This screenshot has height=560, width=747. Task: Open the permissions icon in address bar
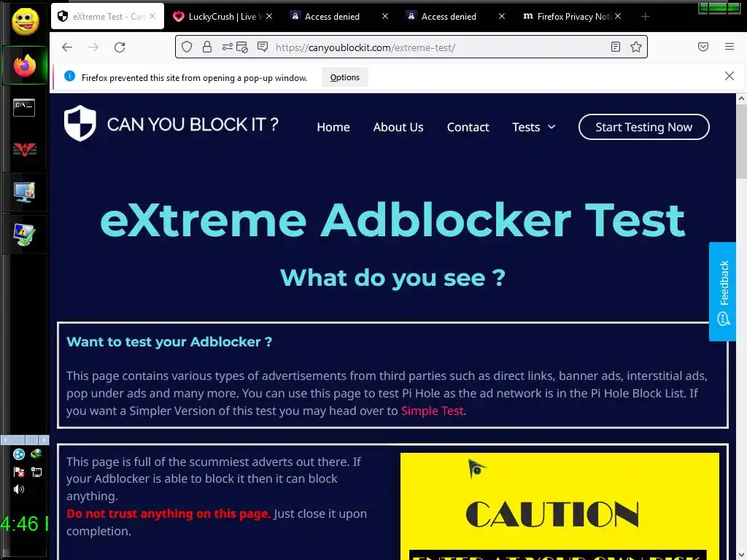(228, 47)
